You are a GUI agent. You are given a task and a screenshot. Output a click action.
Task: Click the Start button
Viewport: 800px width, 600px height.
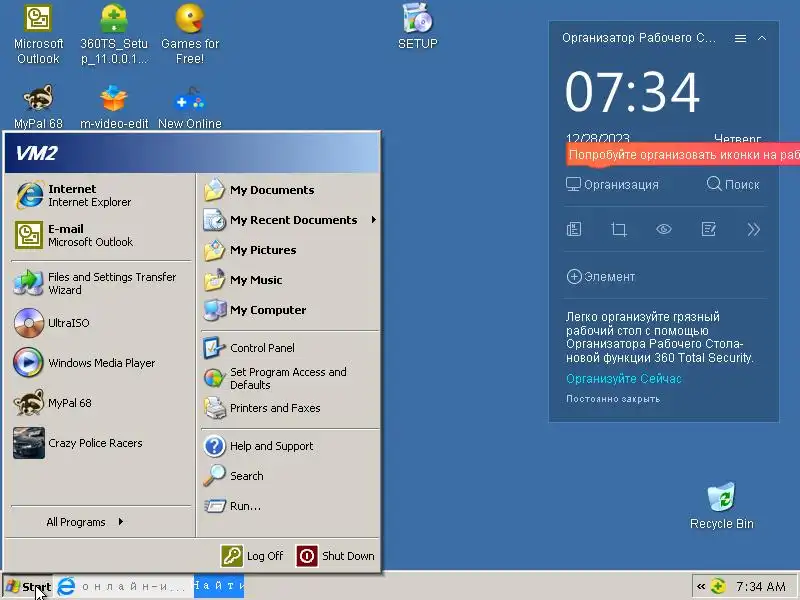(28, 587)
